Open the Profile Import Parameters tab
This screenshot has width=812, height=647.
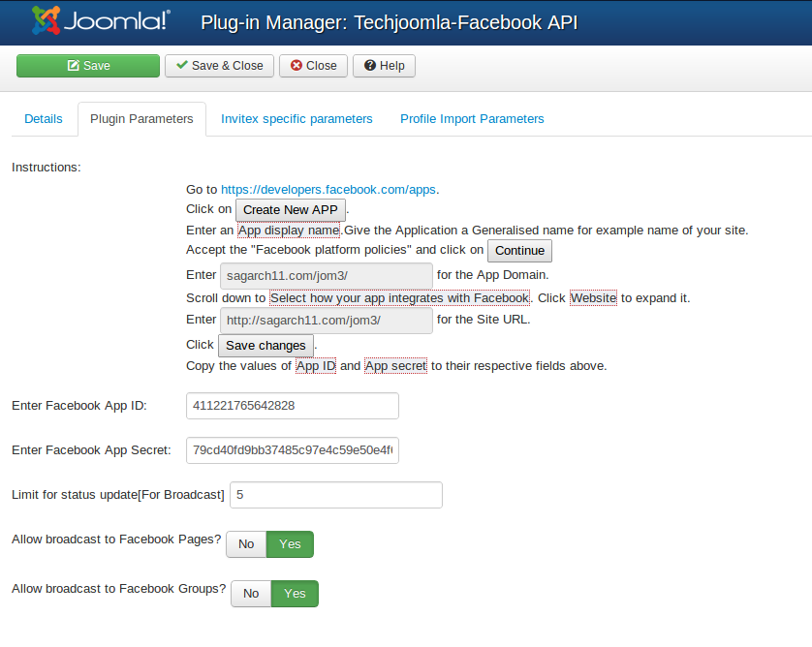472,118
